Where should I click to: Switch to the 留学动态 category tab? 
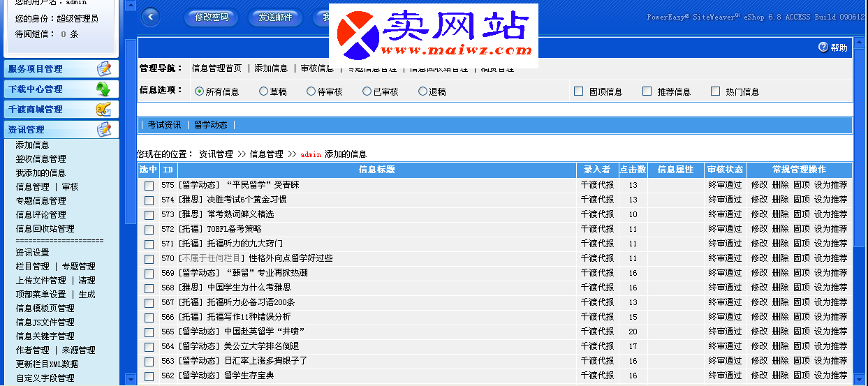tap(211, 125)
